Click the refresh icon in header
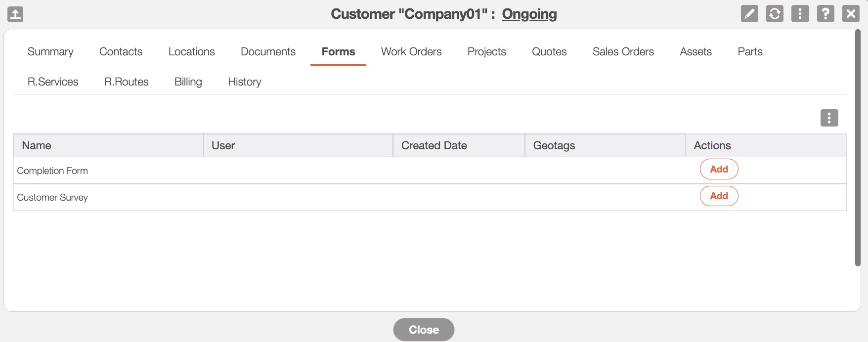 (x=775, y=14)
